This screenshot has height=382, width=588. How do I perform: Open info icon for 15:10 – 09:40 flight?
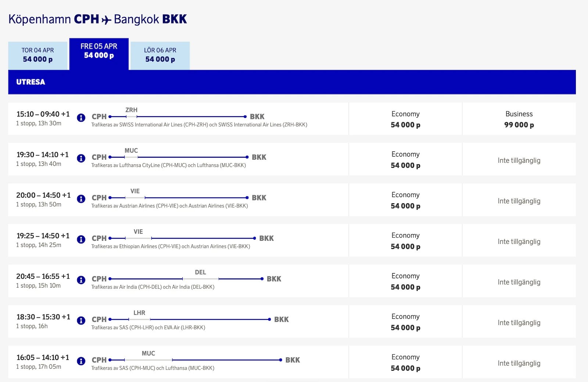[81, 118]
